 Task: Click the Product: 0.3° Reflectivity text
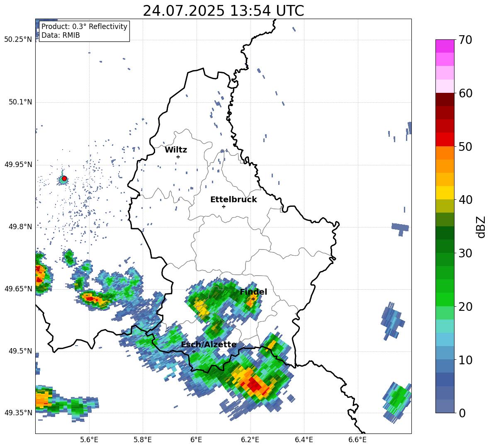tap(84, 27)
